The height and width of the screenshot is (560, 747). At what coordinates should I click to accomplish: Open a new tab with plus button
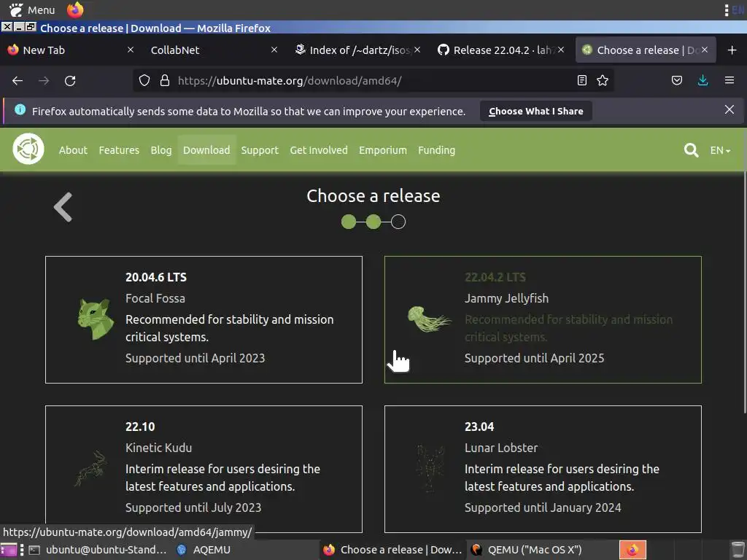tap(732, 50)
